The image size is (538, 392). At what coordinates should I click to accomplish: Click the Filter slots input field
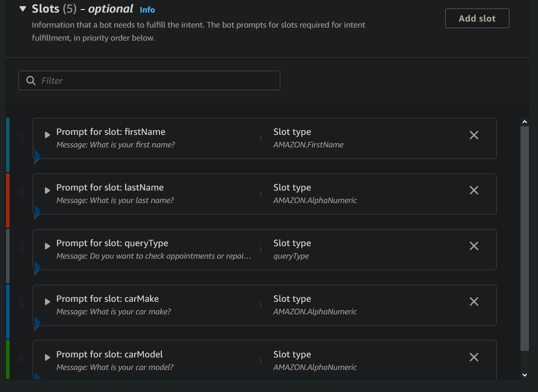click(155, 81)
